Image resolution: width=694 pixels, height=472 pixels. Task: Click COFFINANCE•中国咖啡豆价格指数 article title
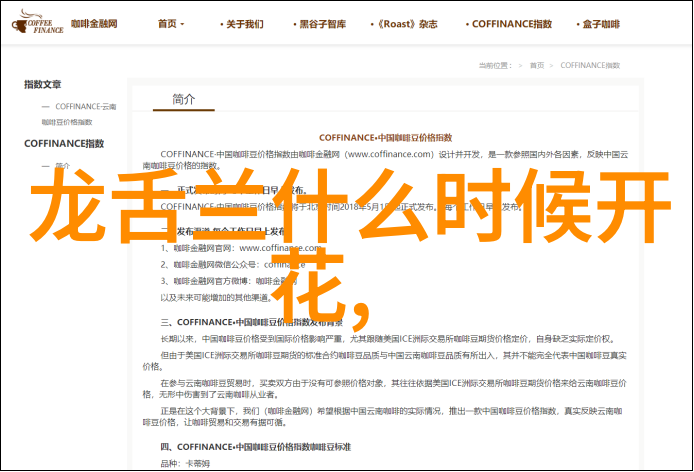tap(386, 138)
